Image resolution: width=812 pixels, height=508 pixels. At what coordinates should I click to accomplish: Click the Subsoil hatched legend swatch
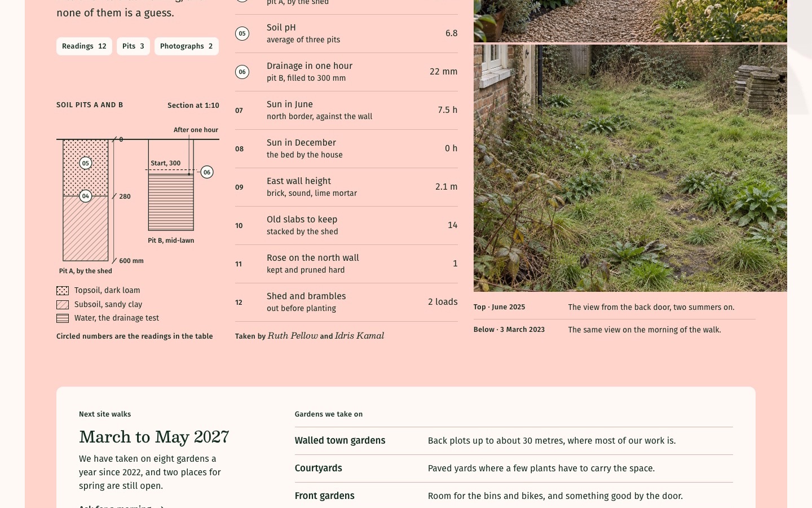point(63,305)
